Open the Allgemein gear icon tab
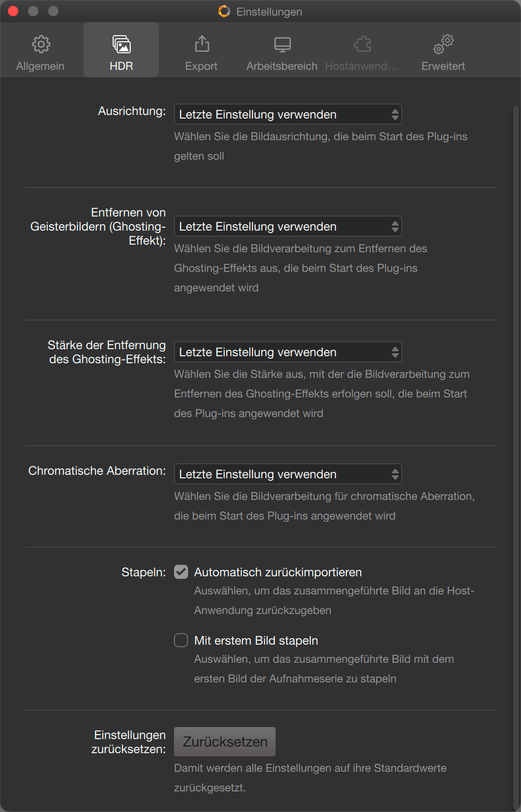 click(41, 44)
